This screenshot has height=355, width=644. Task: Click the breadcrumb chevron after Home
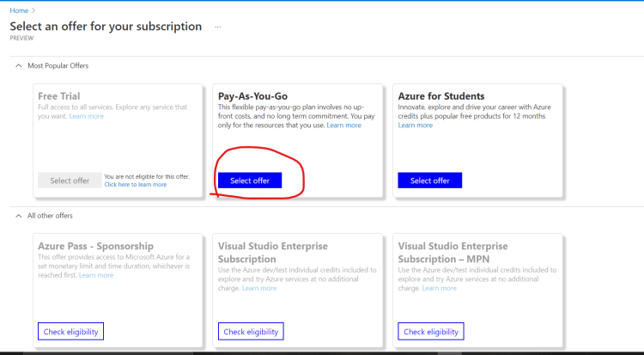click(x=33, y=10)
